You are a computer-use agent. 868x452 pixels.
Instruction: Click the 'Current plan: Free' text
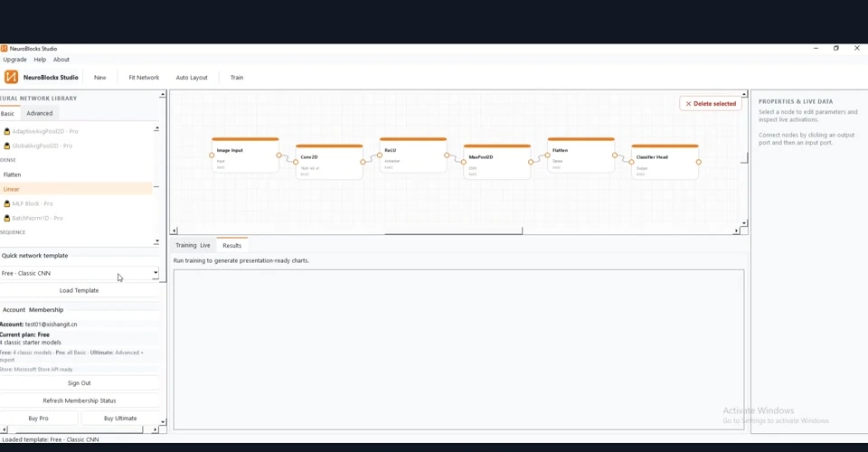point(25,334)
